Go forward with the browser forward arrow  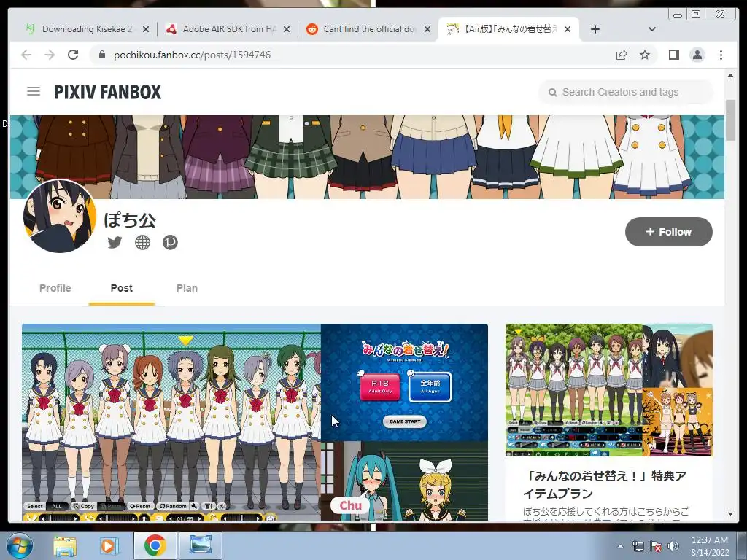(50, 55)
